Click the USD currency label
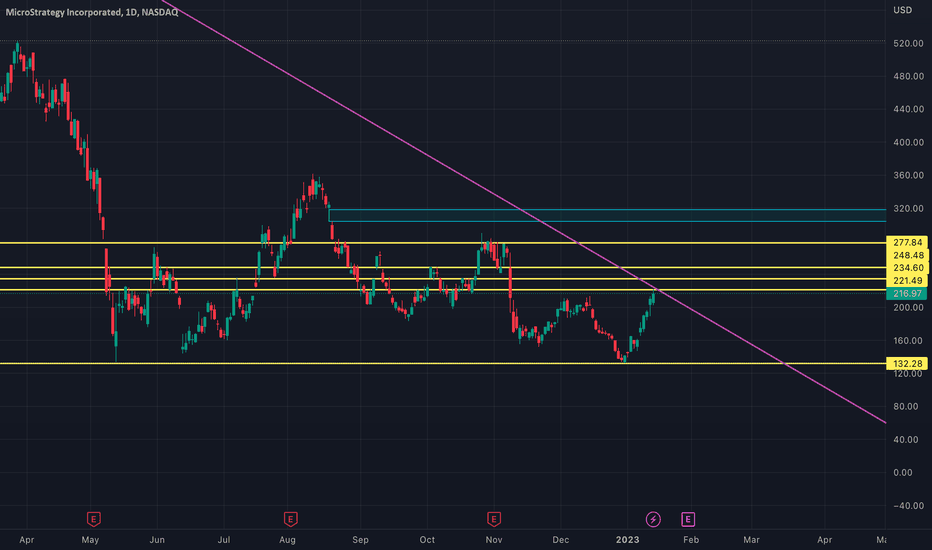Image resolution: width=932 pixels, height=550 pixels. coord(902,10)
